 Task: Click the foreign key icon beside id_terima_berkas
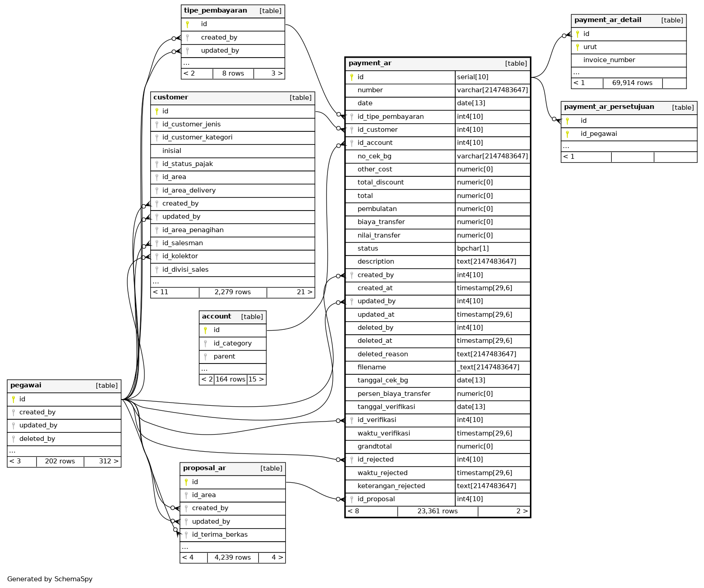coord(186,535)
